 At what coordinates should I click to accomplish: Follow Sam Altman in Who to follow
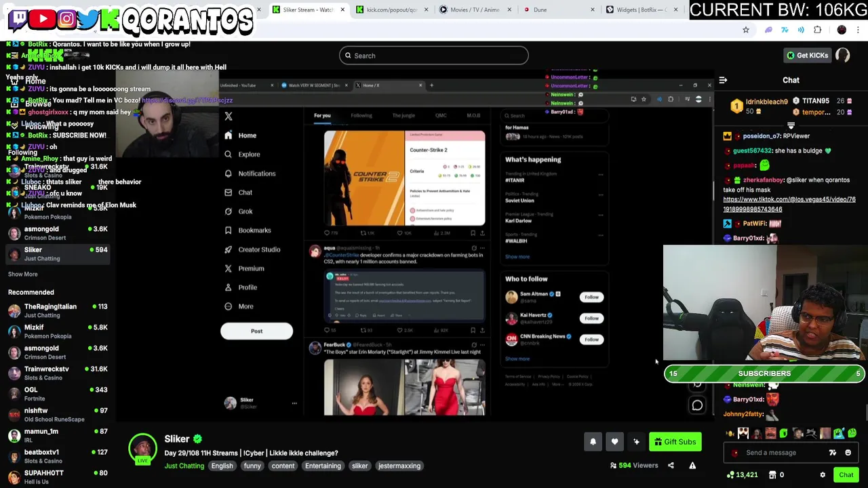591,297
